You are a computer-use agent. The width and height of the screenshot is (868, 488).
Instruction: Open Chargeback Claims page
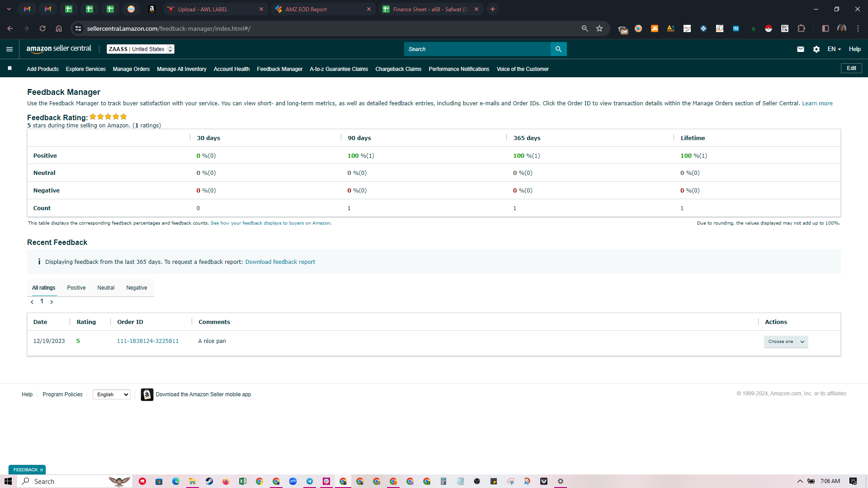pos(398,69)
